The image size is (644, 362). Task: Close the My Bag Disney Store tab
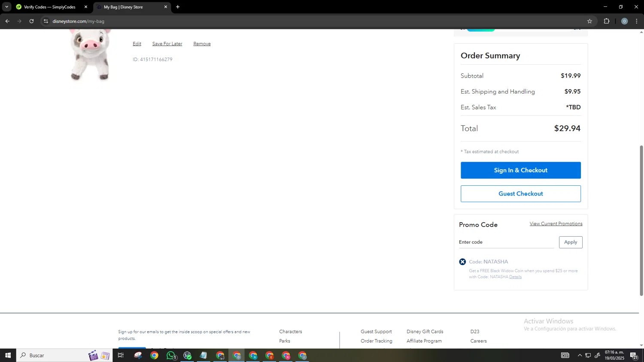coord(166,7)
